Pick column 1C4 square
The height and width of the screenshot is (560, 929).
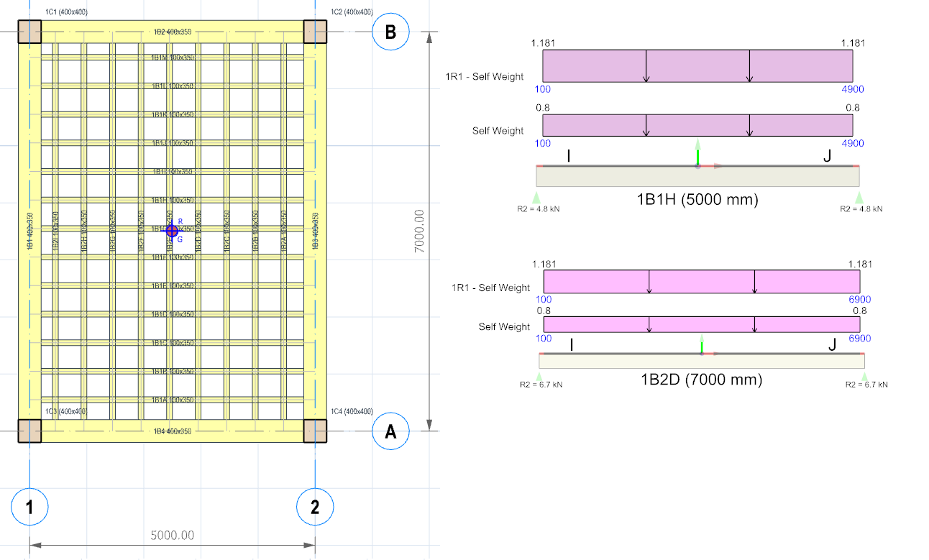click(315, 431)
